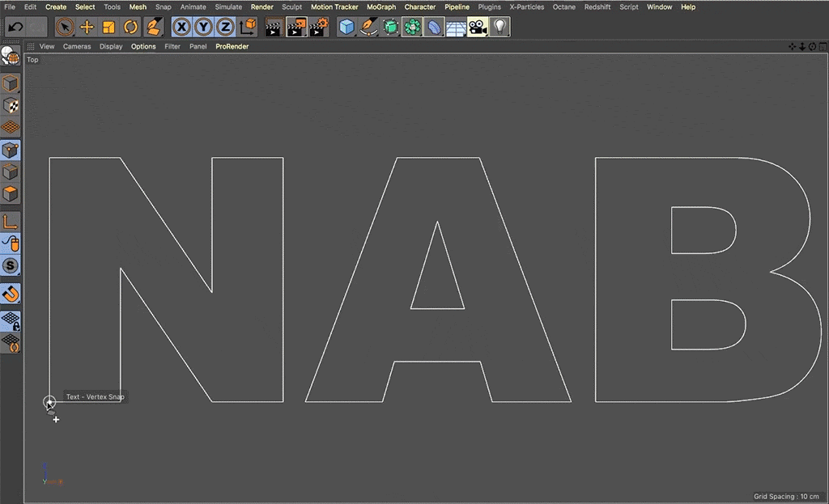Open the Edit menu

coord(30,6)
